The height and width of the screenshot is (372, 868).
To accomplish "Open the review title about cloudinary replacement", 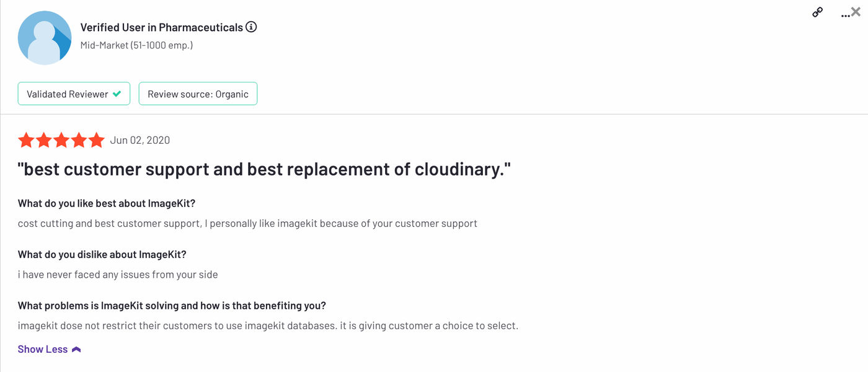I will point(264,169).
